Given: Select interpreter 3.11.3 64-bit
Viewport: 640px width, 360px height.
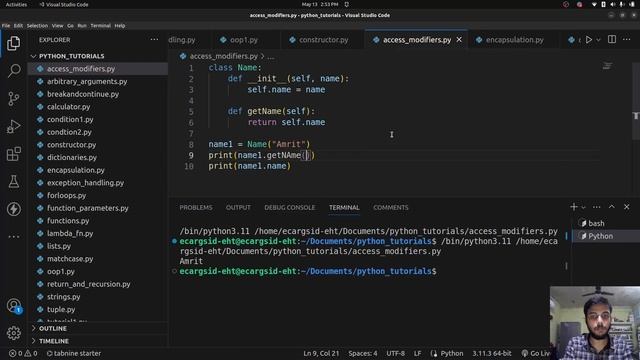Looking at the screenshot, I should [491, 353].
